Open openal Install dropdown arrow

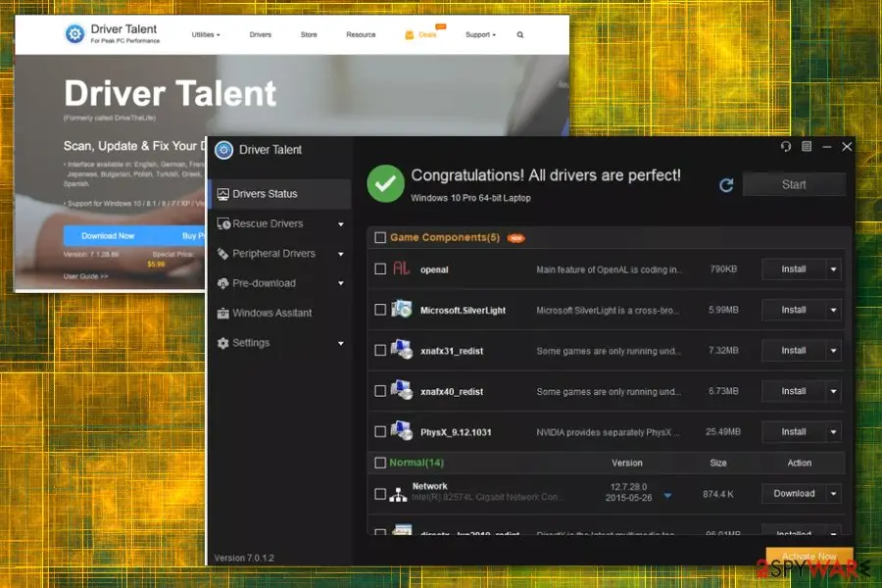[834, 269]
